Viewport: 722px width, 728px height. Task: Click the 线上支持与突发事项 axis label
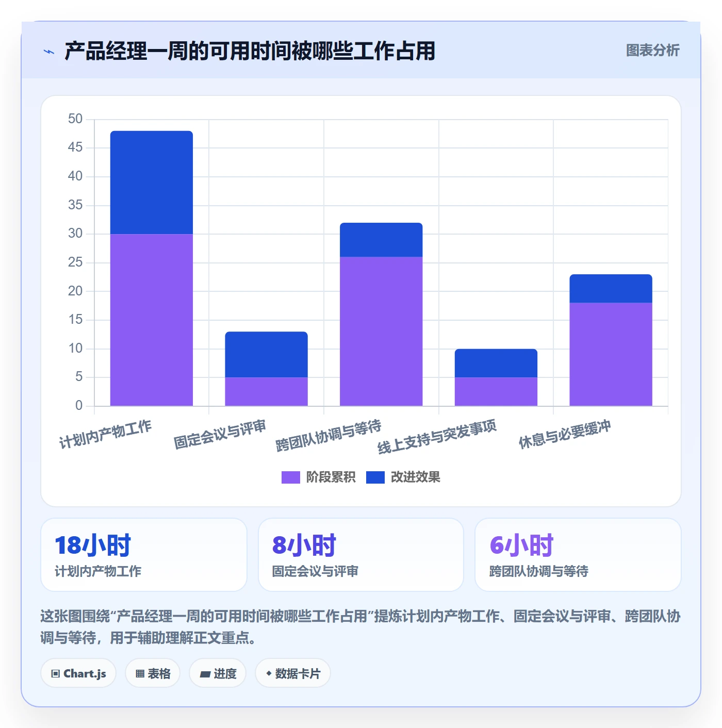point(437,437)
